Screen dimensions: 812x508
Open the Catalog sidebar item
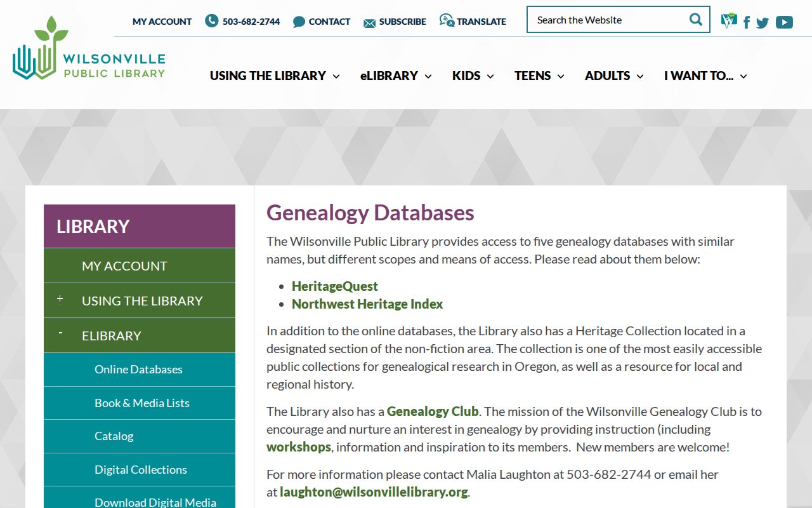coord(140,436)
